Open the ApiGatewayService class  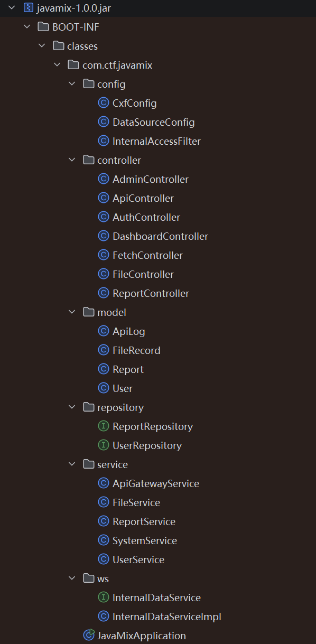point(156,483)
